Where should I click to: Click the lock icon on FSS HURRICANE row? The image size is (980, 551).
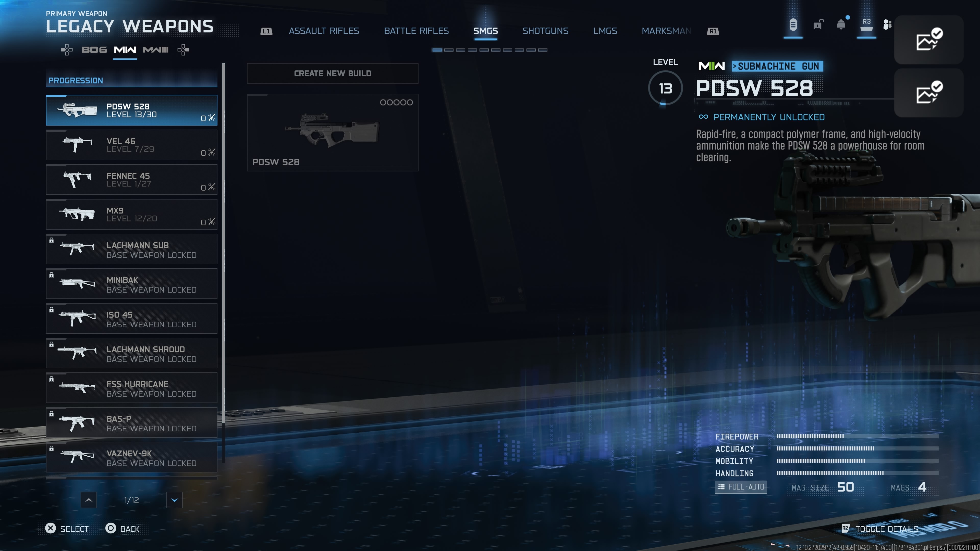[51, 379]
